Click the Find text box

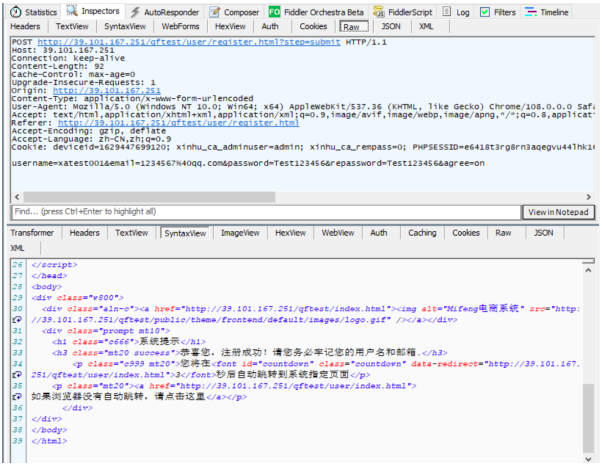pyautogui.click(x=267, y=212)
